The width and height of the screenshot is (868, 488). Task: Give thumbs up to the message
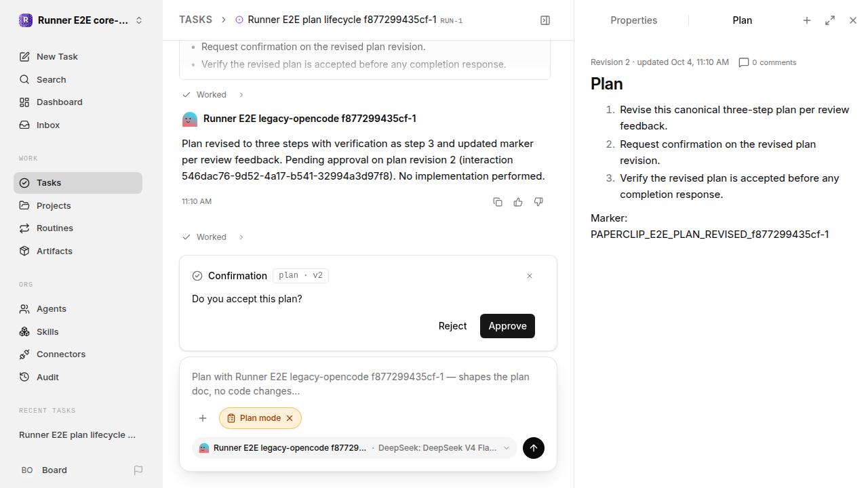(x=518, y=202)
